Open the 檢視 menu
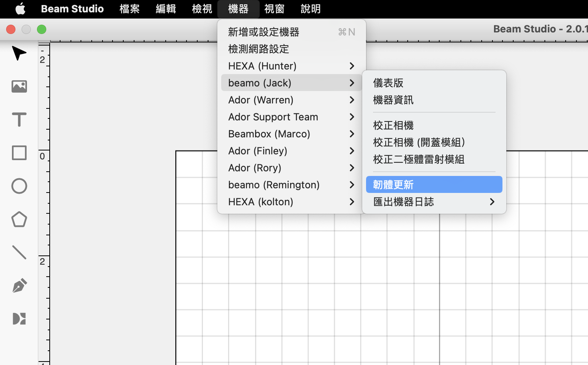The height and width of the screenshot is (365, 588). 202,8
